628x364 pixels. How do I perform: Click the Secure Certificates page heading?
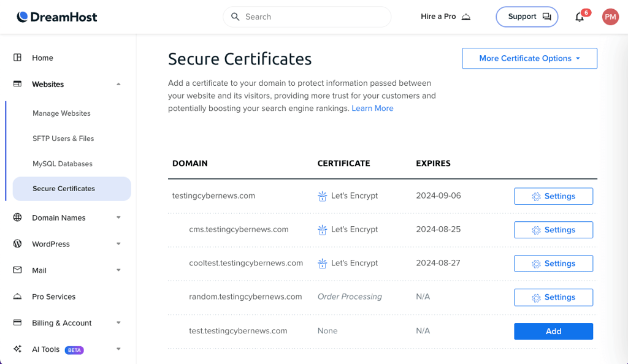240,59
